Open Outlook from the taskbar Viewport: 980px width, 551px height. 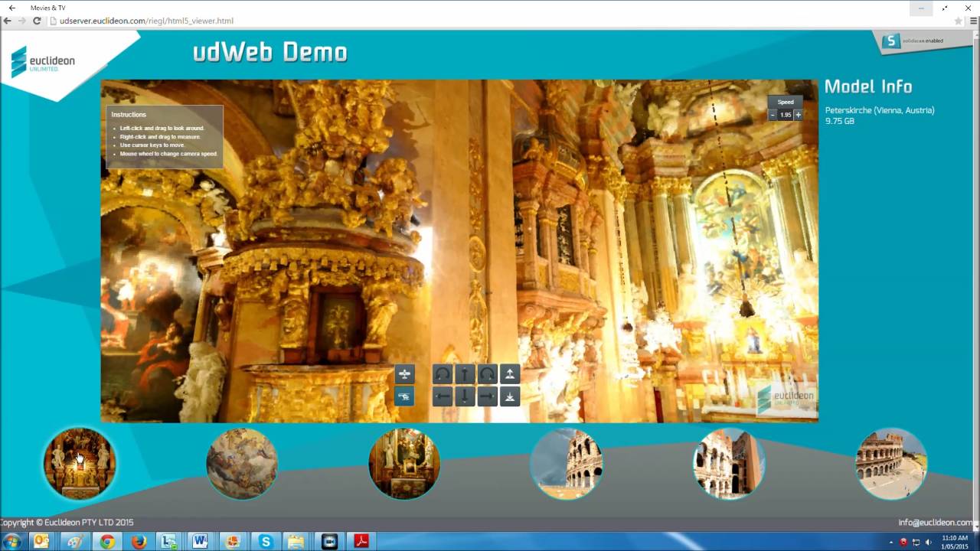pos(41,542)
